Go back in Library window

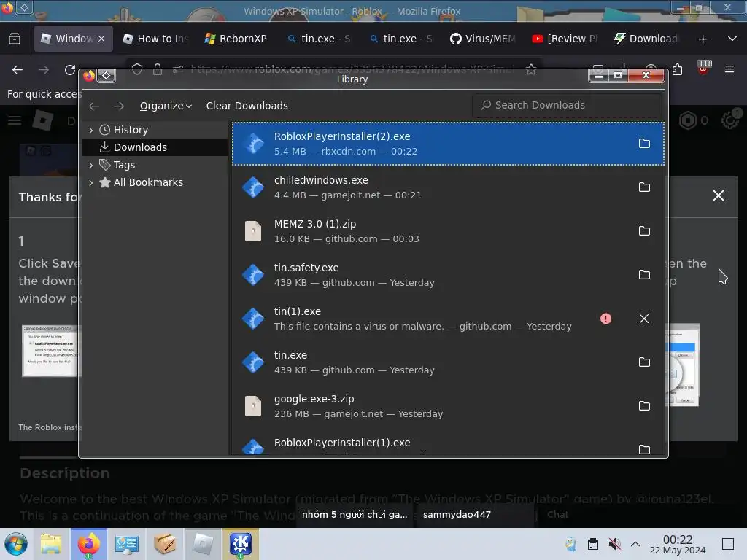point(94,106)
